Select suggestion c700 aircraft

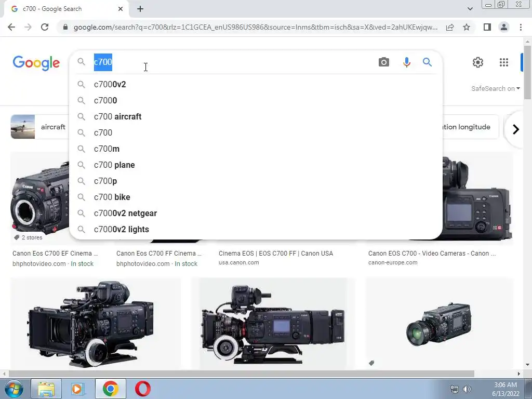click(x=256, y=117)
